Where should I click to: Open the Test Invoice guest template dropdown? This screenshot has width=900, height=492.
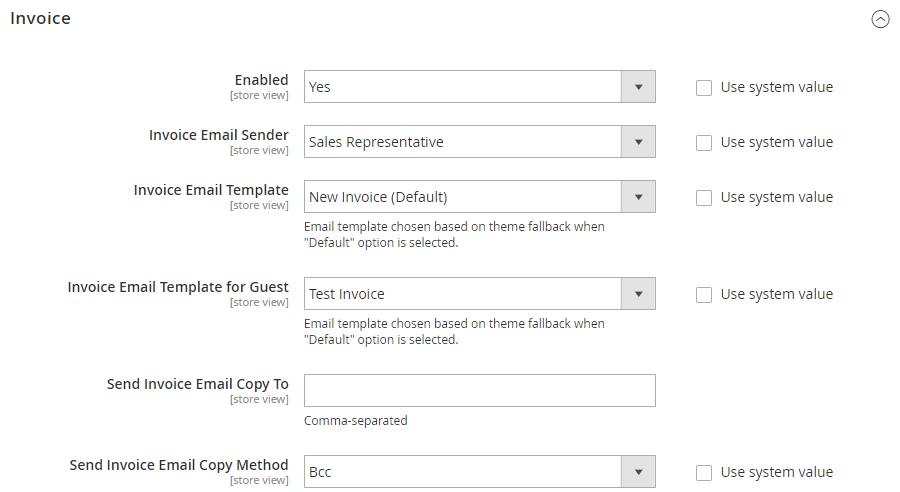tap(480, 294)
